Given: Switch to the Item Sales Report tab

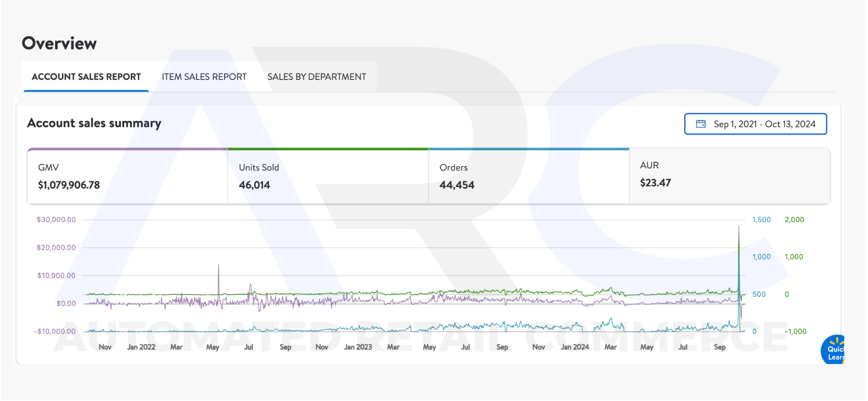Looking at the screenshot, I should [x=204, y=77].
